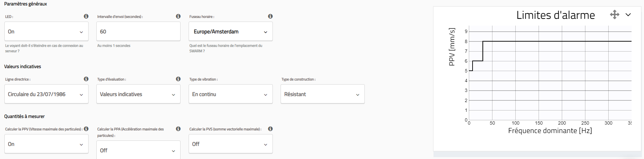
Task: Click the Calculer la PVS info icon
Action: pyautogui.click(x=270, y=129)
